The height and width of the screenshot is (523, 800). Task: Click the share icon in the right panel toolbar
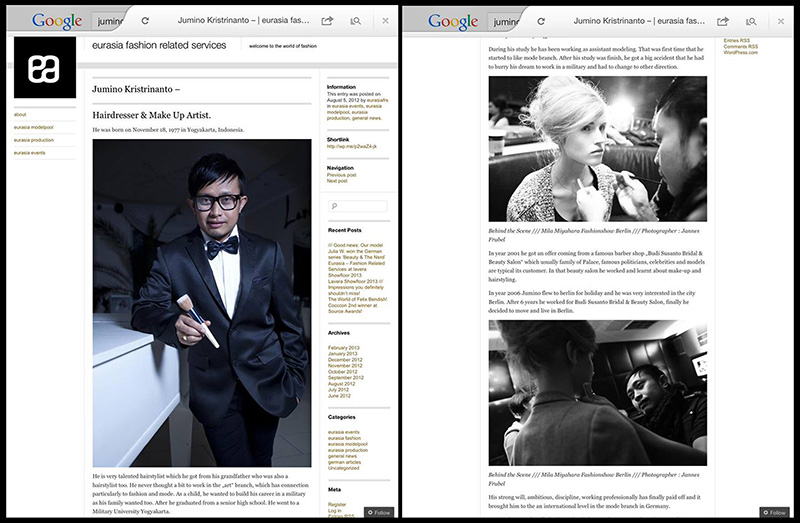click(723, 20)
